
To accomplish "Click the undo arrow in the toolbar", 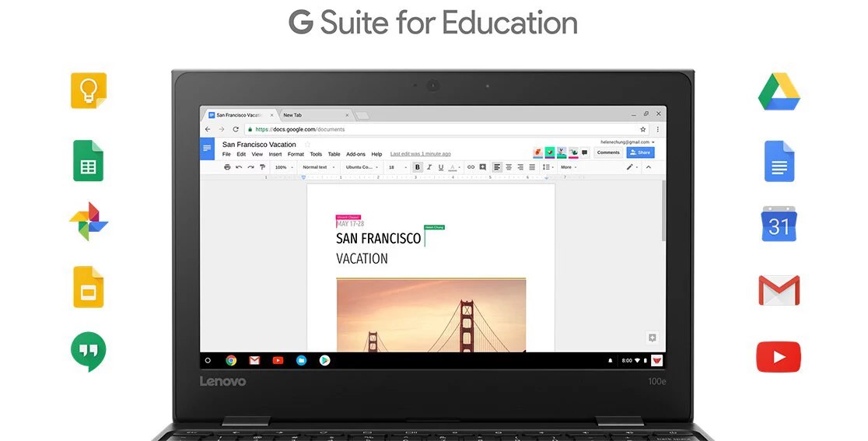I will 239,167.
